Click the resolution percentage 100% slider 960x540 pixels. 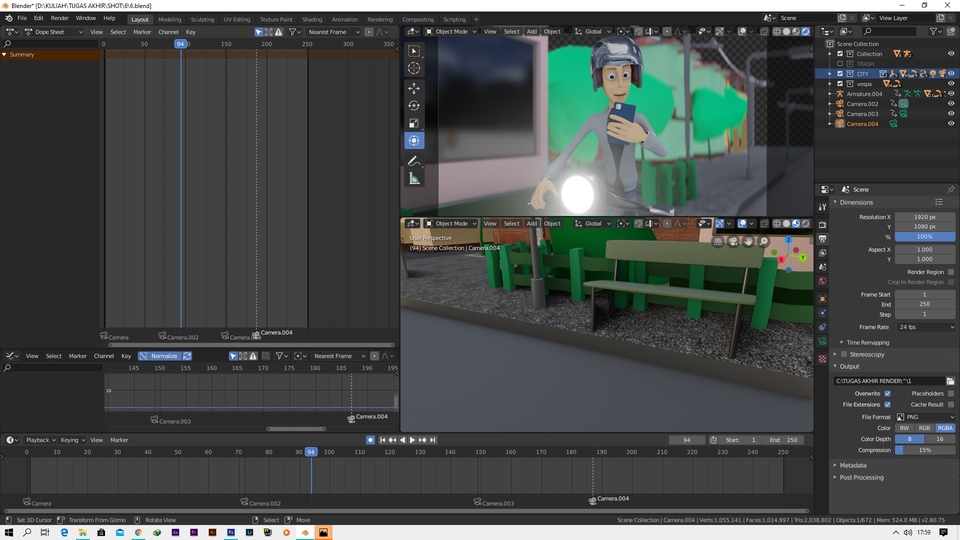pos(925,236)
